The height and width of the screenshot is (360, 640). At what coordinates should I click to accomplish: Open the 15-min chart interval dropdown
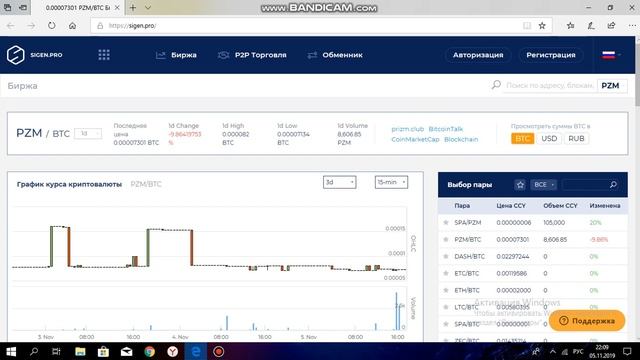click(x=391, y=182)
